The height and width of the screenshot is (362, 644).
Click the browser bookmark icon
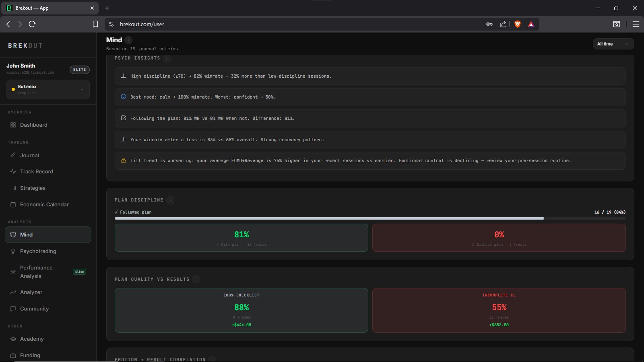(x=95, y=24)
